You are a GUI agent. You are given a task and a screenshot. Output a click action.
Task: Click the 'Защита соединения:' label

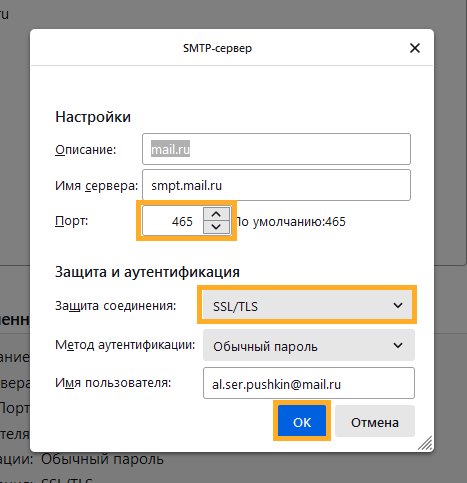coord(116,306)
